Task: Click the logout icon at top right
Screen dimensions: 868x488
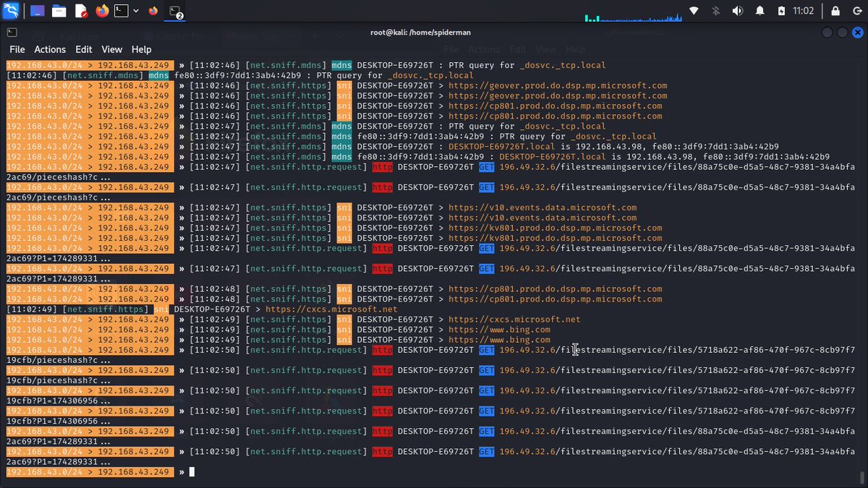Action: point(859,10)
